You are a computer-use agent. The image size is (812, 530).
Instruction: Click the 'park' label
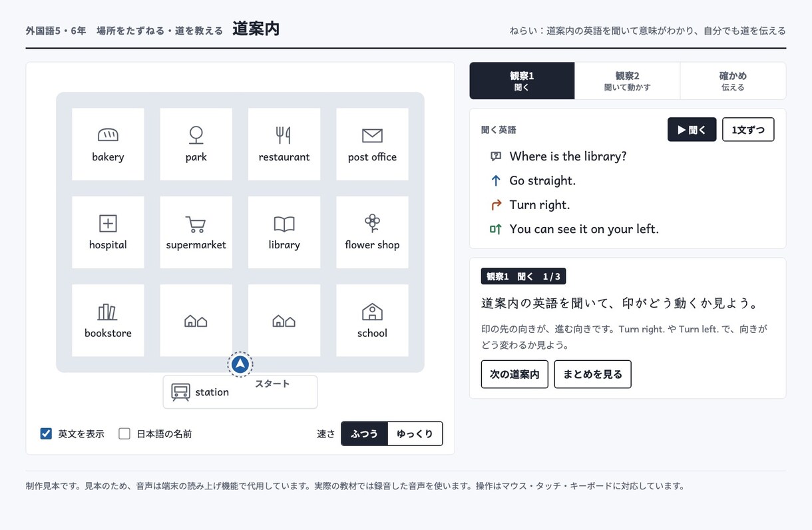196,157
